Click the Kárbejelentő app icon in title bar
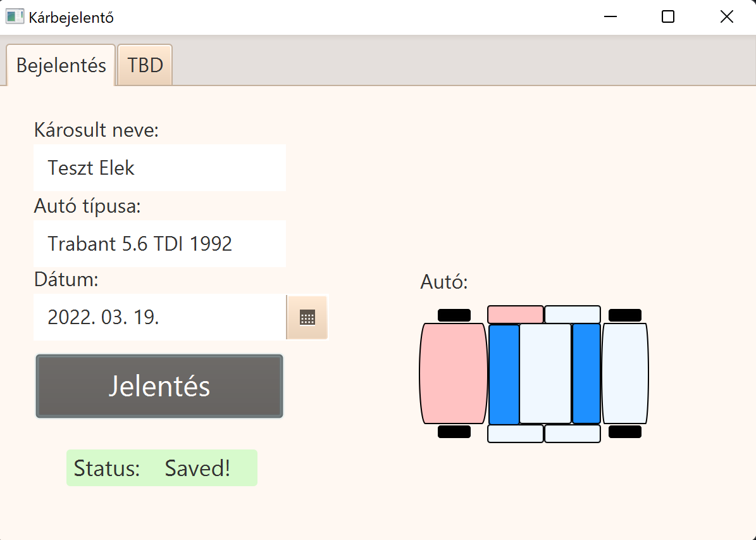This screenshot has width=756, height=540. tap(15, 16)
